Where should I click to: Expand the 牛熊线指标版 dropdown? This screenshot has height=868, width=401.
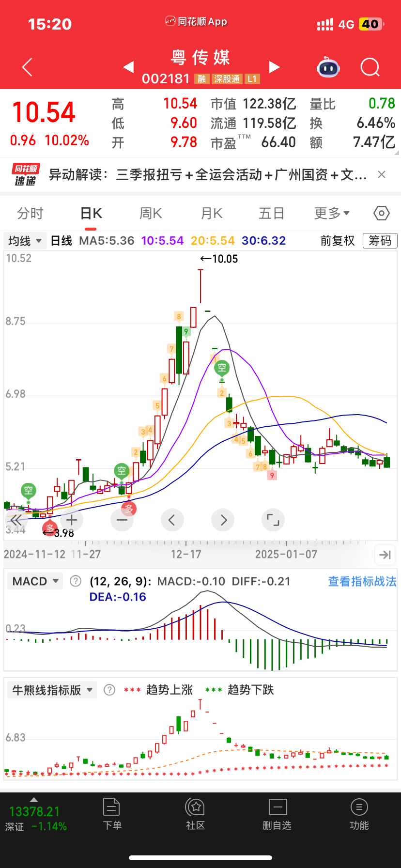click(52, 690)
